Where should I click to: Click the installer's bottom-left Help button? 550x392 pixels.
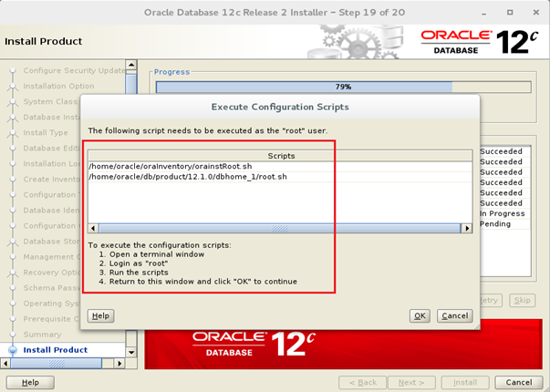pos(30,382)
